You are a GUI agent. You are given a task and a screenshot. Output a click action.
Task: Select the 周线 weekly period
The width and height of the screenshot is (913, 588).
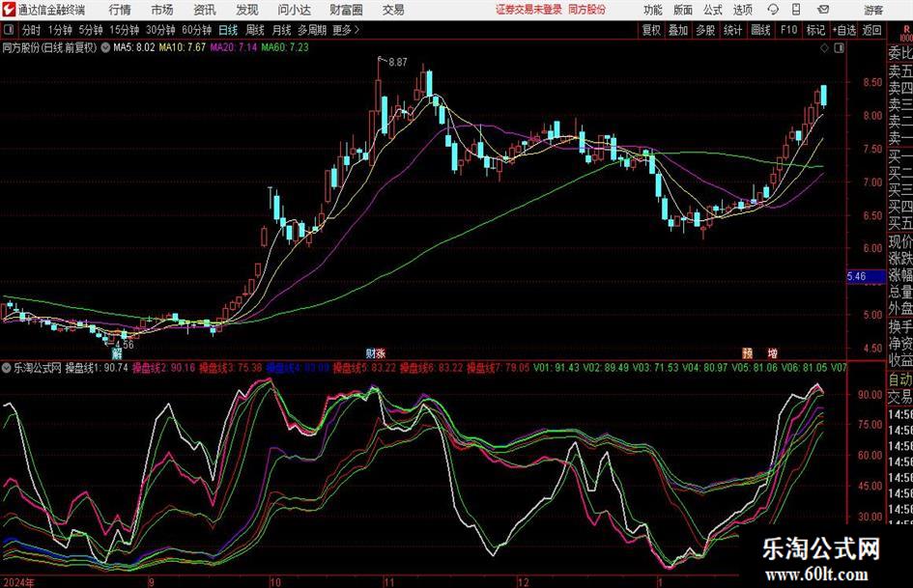(x=255, y=30)
